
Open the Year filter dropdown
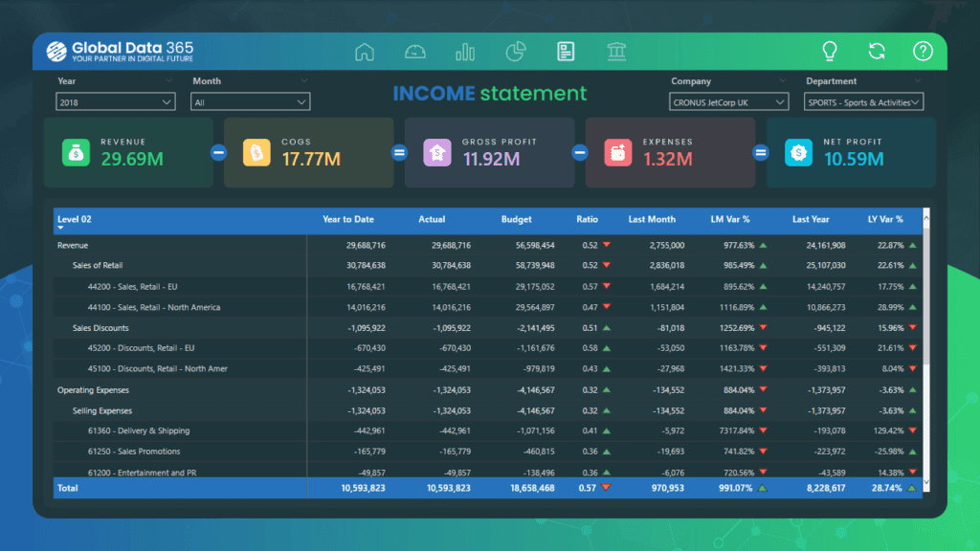[115, 101]
